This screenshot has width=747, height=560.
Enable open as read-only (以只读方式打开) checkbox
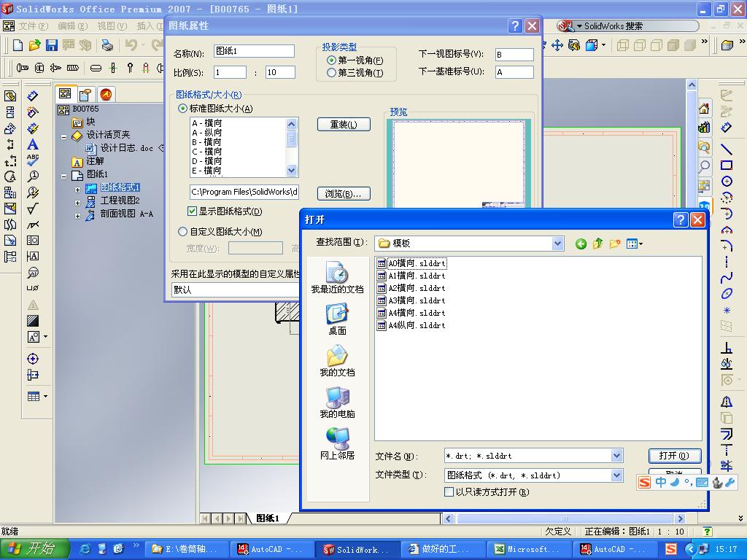coord(449,492)
